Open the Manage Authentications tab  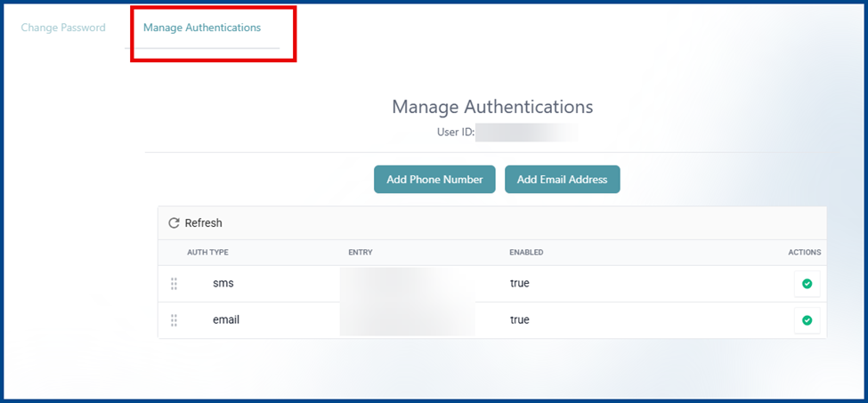[x=202, y=28]
